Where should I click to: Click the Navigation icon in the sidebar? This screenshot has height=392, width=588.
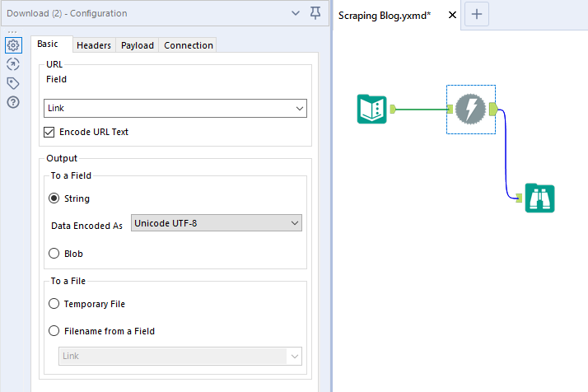point(13,64)
